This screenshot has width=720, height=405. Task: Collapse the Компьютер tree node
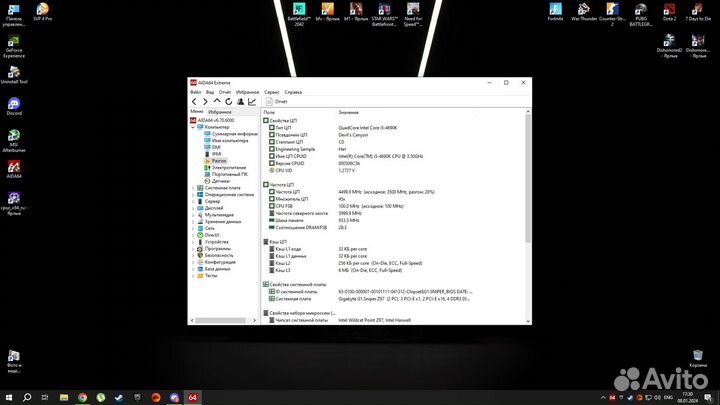(193, 127)
